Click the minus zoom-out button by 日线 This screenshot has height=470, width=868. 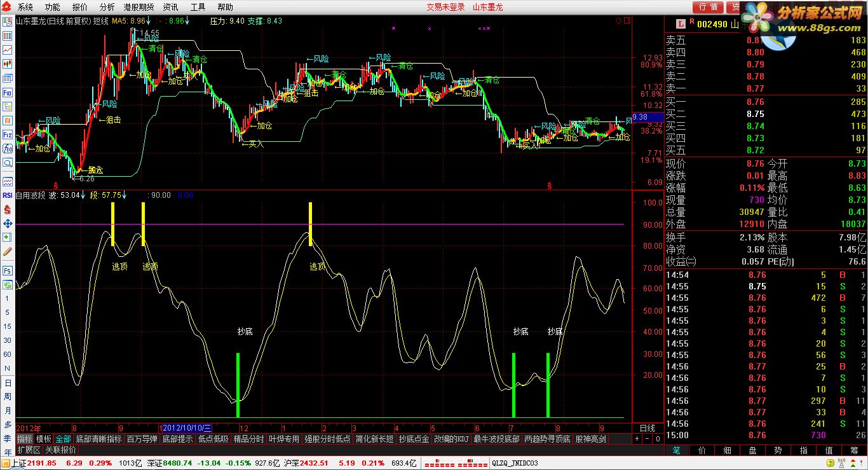pos(647,439)
